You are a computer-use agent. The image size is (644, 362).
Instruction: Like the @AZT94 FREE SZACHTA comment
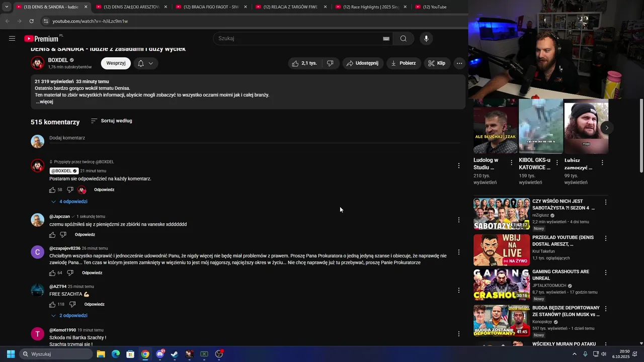pos(52,305)
